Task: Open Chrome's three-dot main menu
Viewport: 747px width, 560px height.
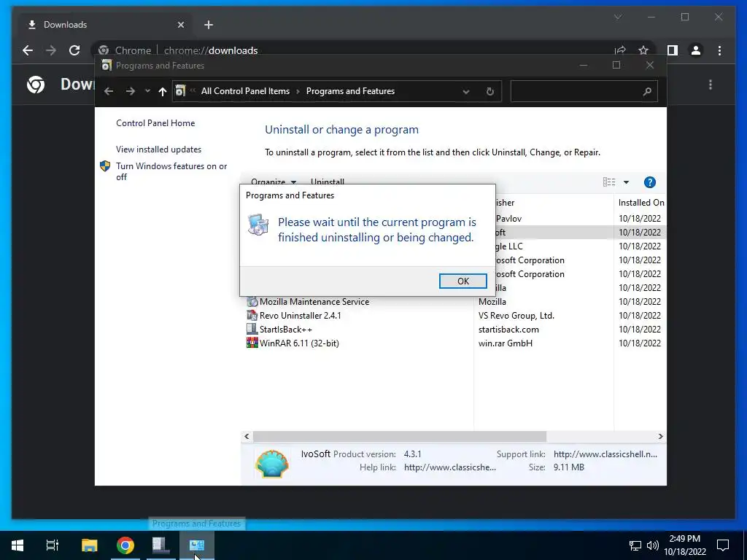Action: point(719,50)
